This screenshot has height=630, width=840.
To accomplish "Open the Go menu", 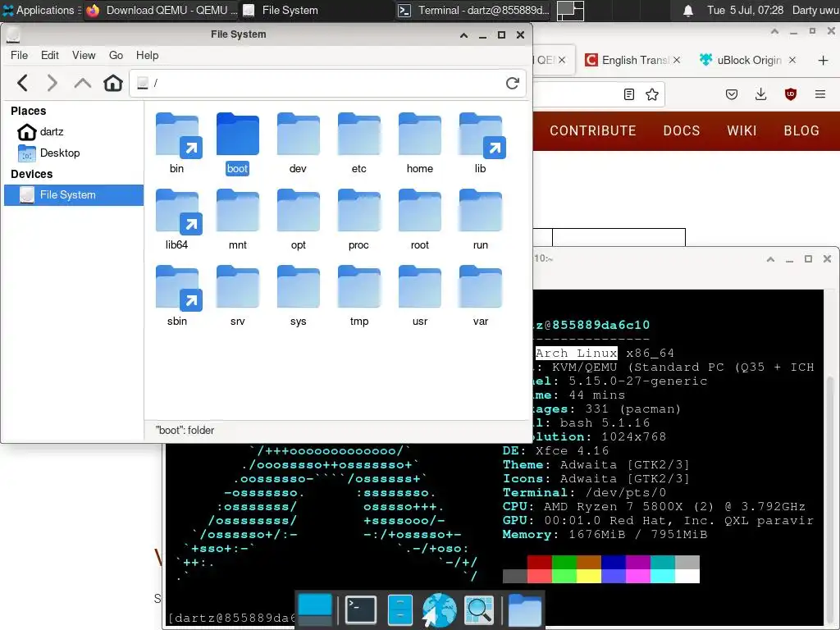I will pos(116,55).
